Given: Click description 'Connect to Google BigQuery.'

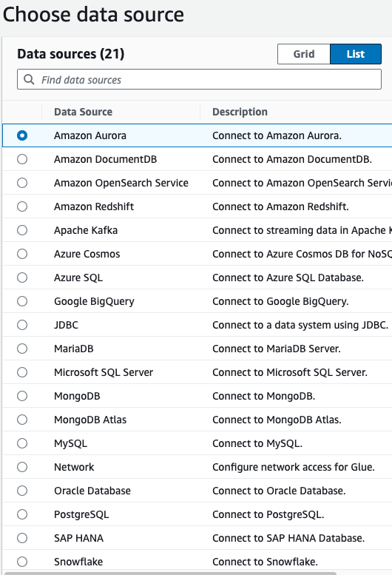Looking at the screenshot, I should [280, 301].
